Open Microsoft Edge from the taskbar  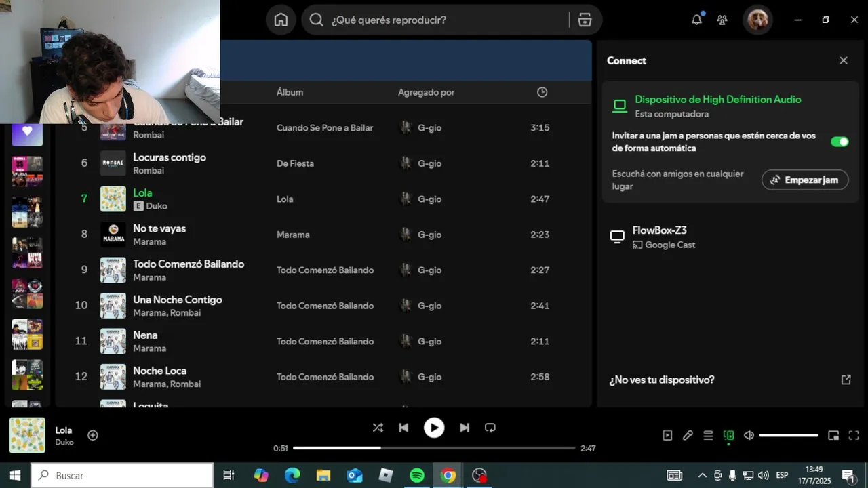[292, 475]
